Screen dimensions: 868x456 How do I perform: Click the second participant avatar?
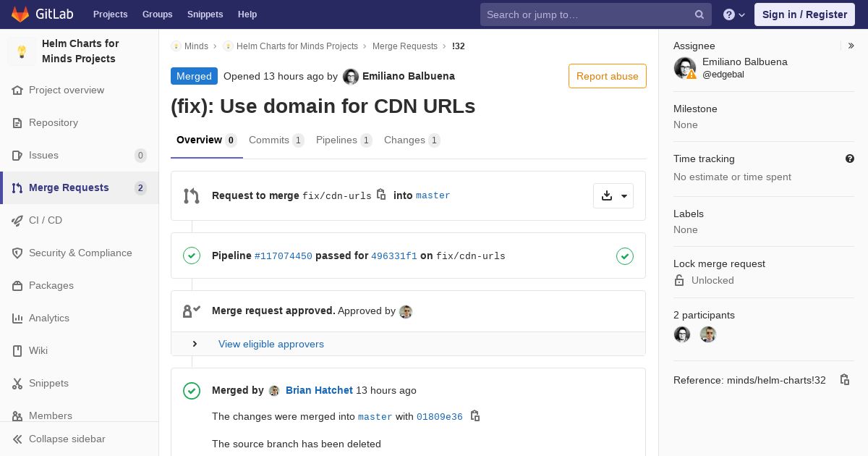coord(708,334)
